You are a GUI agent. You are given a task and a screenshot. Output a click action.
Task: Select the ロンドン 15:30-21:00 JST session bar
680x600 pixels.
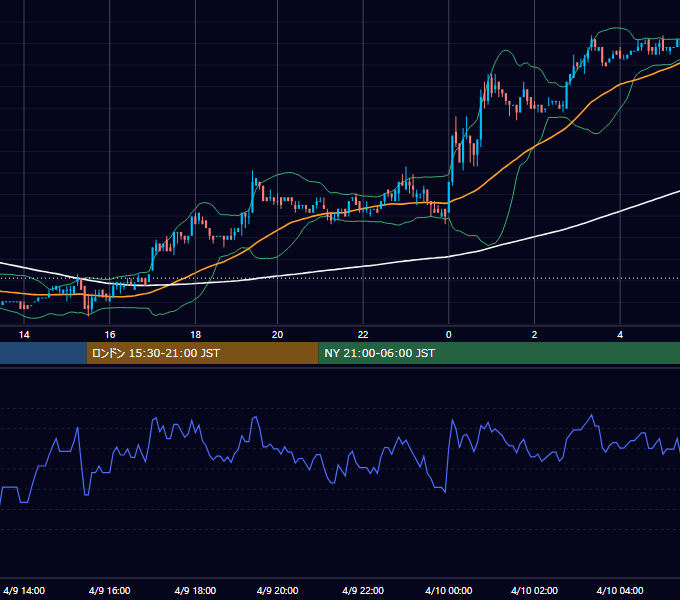(x=202, y=353)
